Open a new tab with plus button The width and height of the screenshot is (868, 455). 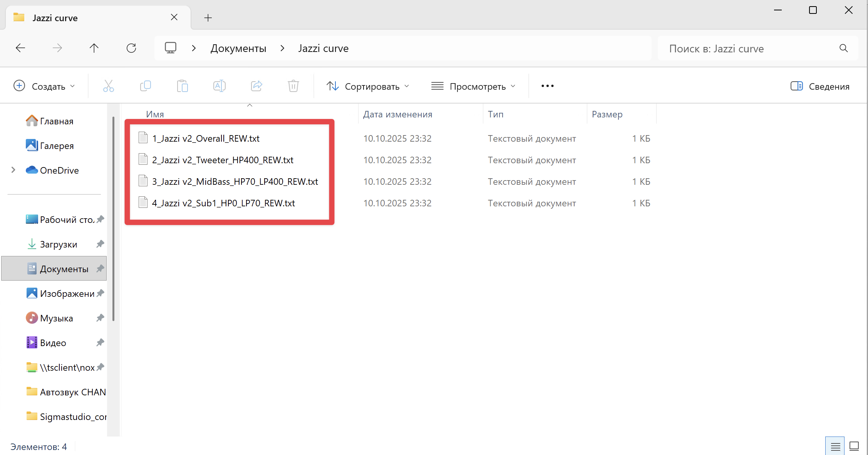click(208, 18)
